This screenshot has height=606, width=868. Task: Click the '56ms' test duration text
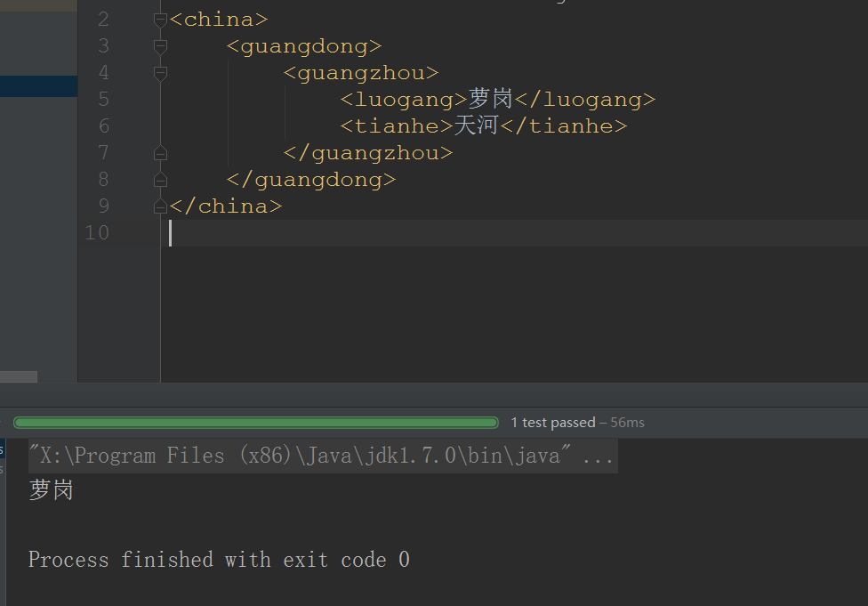[x=627, y=423]
